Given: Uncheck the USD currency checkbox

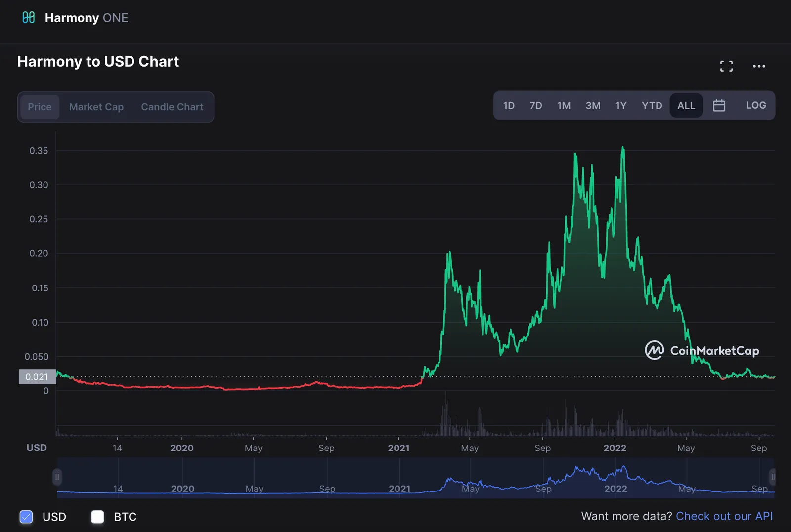Looking at the screenshot, I should click(26, 517).
